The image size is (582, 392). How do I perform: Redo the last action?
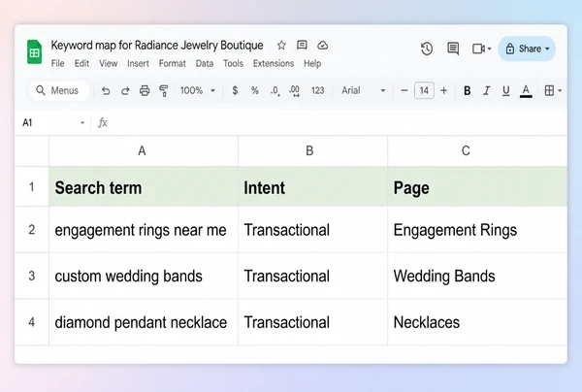pyautogui.click(x=125, y=90)
